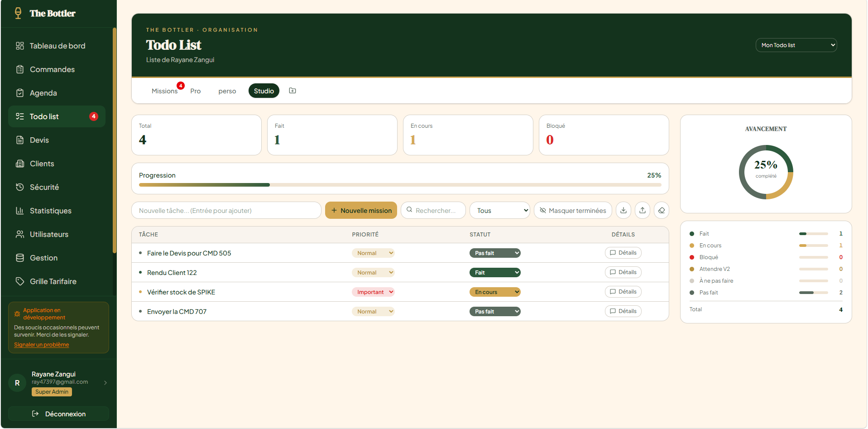
Task: Open status dropdown for Faire le Devis pour CMD 505
Action: [495, 253]
